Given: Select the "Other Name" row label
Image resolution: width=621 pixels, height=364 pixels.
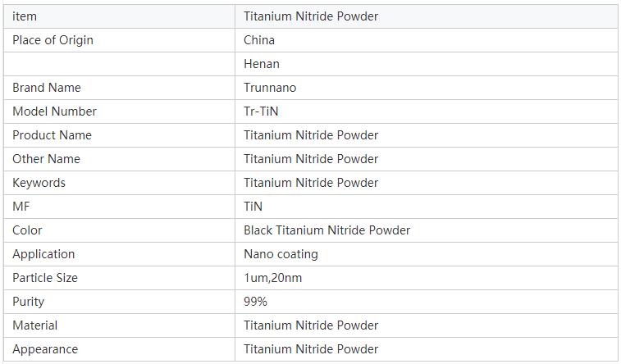Looking at the screenshot, I should (46, 159).
